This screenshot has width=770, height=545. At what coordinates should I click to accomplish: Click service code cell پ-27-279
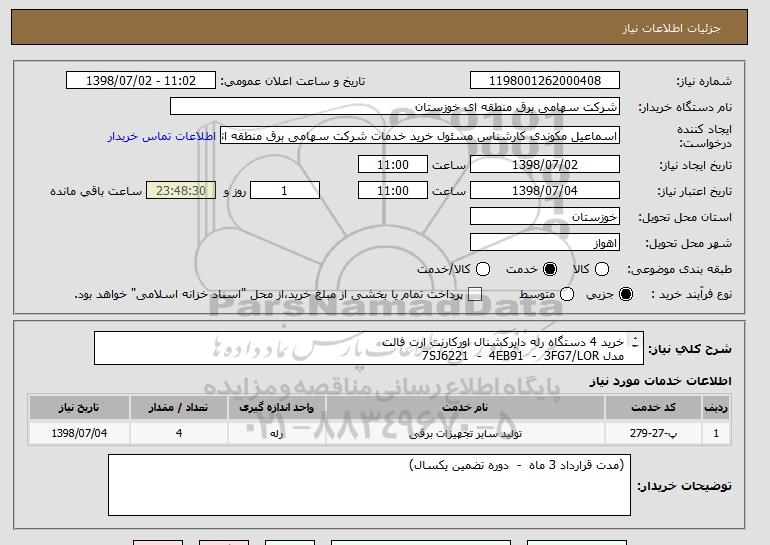click(653, 434)
